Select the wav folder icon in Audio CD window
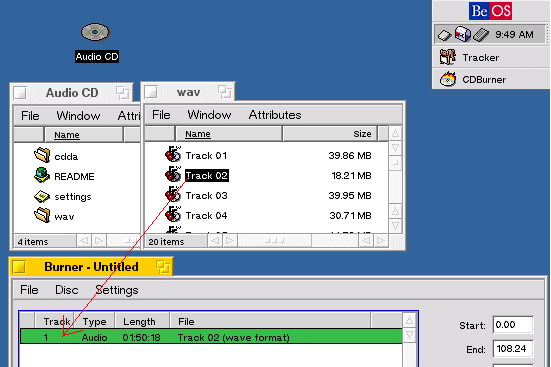Viewport: 551px width, 367px height. pos(42,215)
